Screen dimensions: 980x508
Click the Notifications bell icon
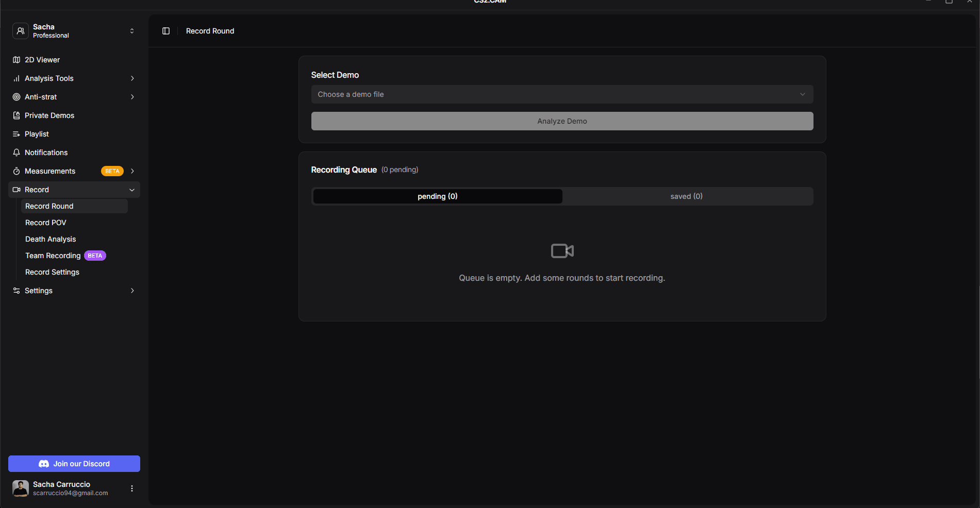(x=16, y=153)
